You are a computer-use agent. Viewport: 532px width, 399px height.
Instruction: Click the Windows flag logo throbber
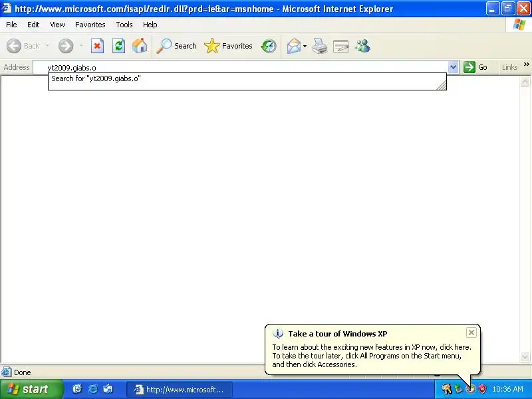coord(519,25)
